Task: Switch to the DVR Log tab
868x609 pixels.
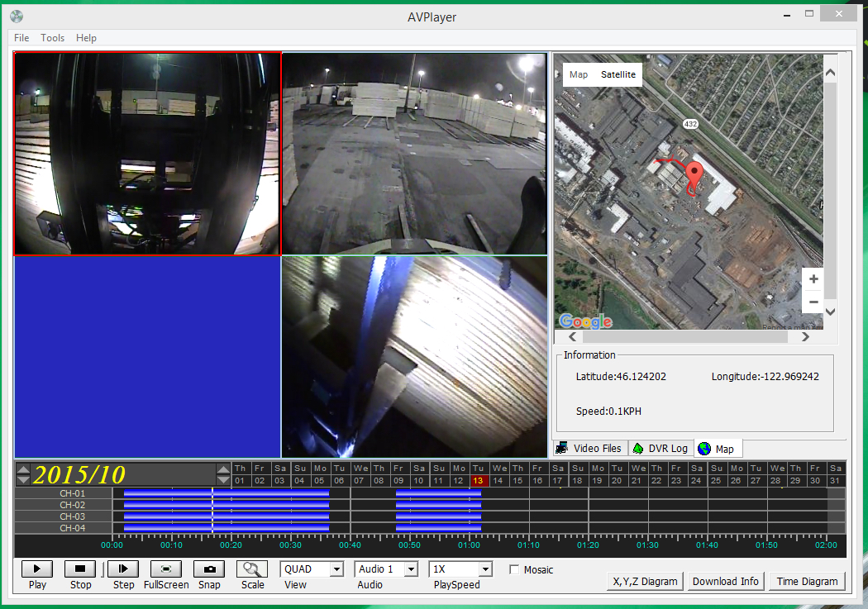Action: pos(660,448)
